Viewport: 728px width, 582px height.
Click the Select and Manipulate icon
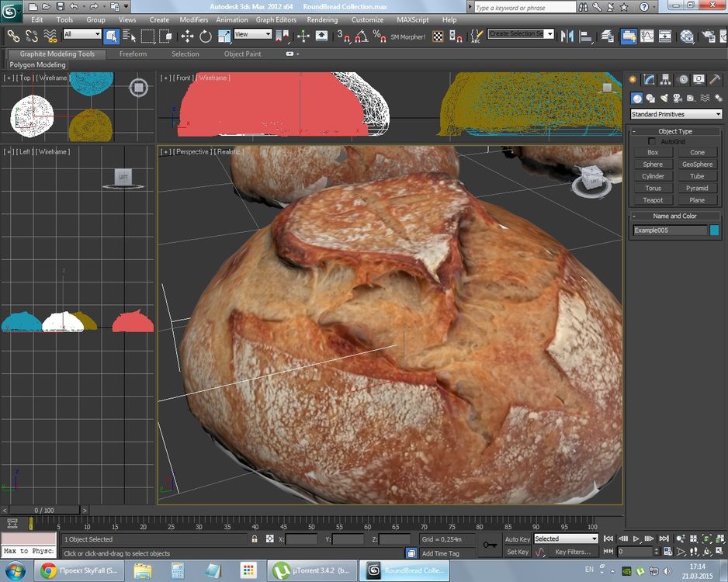tap(303, 36)
